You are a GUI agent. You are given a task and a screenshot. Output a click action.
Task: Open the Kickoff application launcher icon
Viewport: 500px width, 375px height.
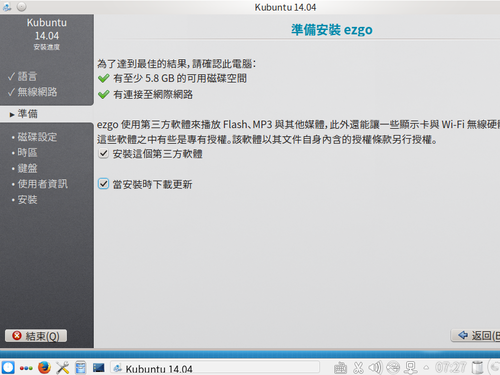click(x=8, y=367)
